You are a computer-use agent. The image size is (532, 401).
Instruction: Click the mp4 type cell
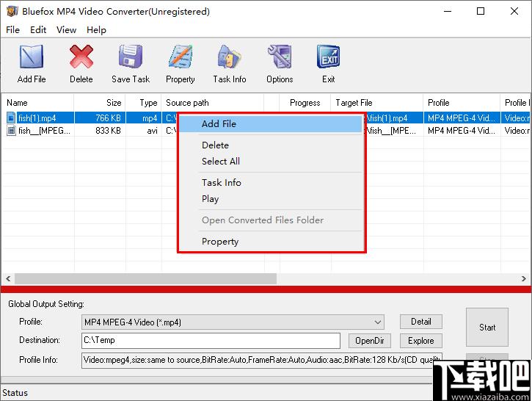click(150, 118)
